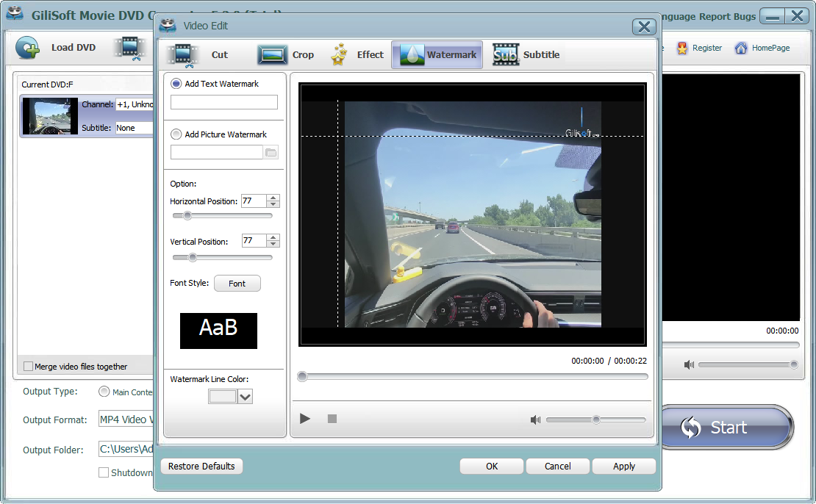
Task: Click the text watermark input field
Action: pyautogui.click(x=223, y=102)
